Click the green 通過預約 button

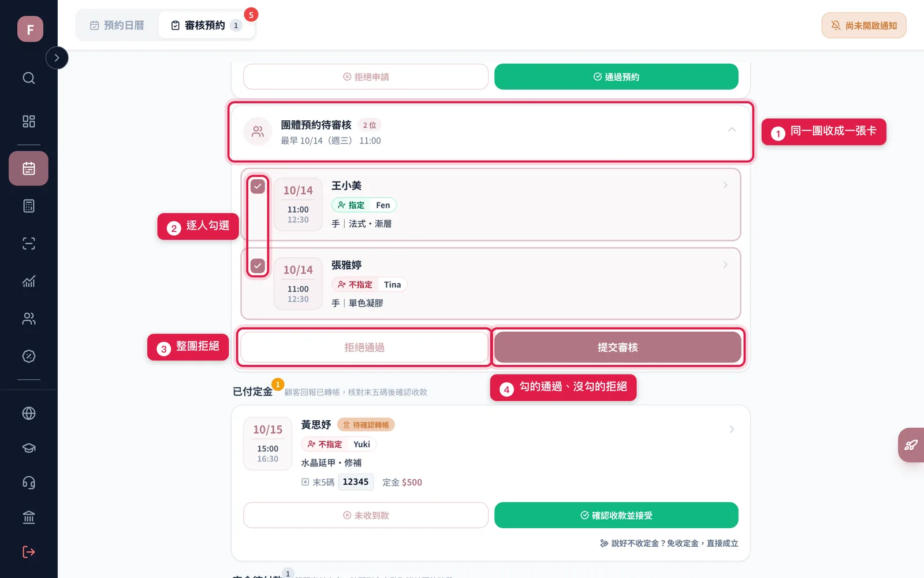[x=616, y=77]
